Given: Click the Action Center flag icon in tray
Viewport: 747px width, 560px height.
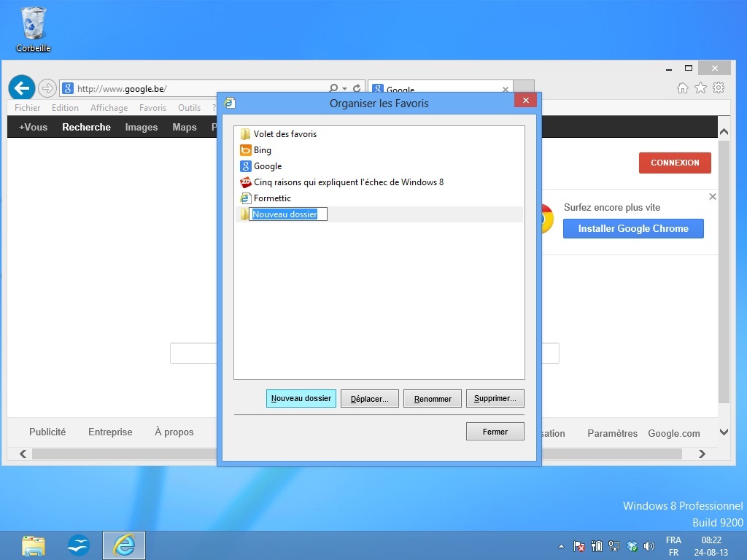Looking at the screenshot, I should pyautogui.click(x=579, y=546).
